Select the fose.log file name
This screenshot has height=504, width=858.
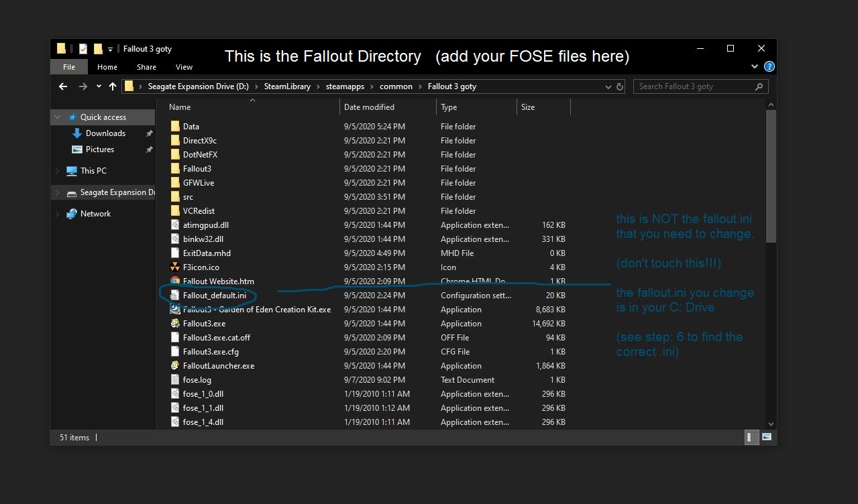pos(197,379)
